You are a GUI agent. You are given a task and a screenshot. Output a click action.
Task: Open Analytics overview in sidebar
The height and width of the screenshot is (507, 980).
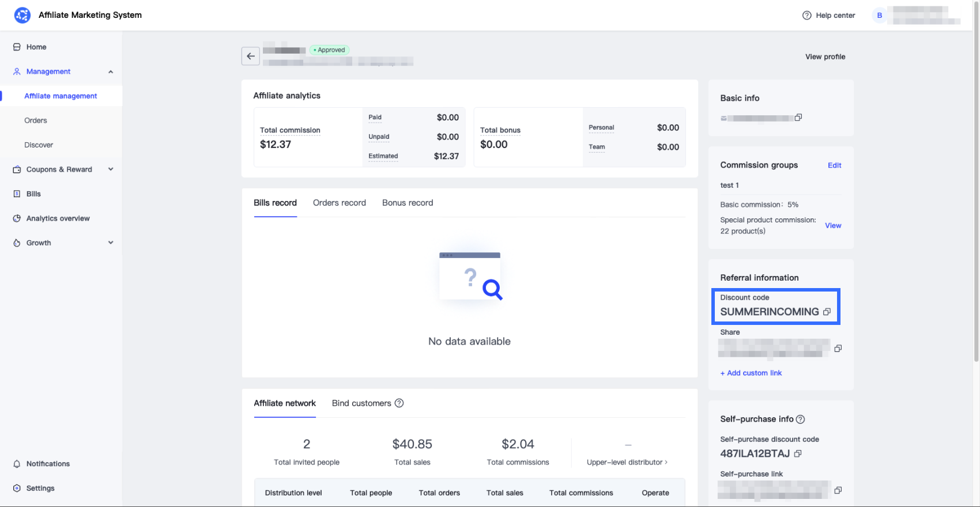(58, 218)
